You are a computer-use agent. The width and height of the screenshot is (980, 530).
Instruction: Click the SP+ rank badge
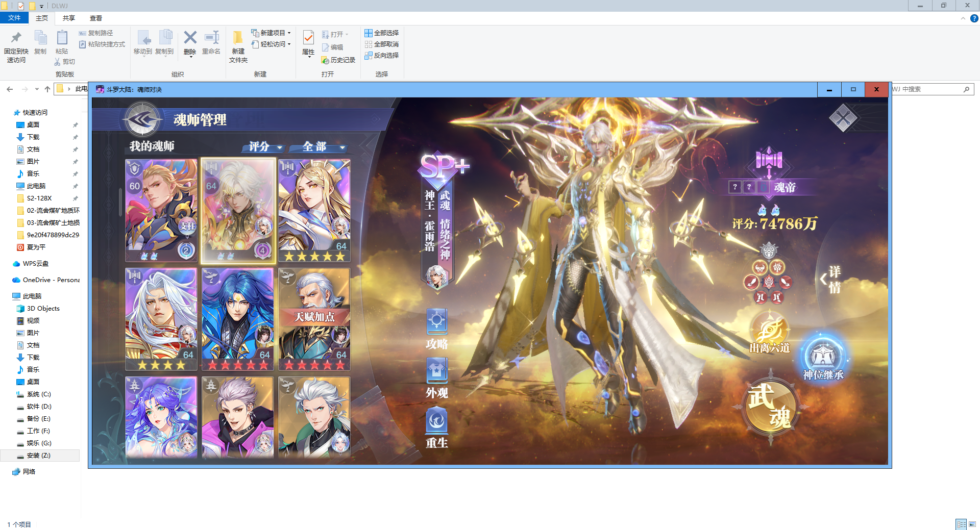443,166
